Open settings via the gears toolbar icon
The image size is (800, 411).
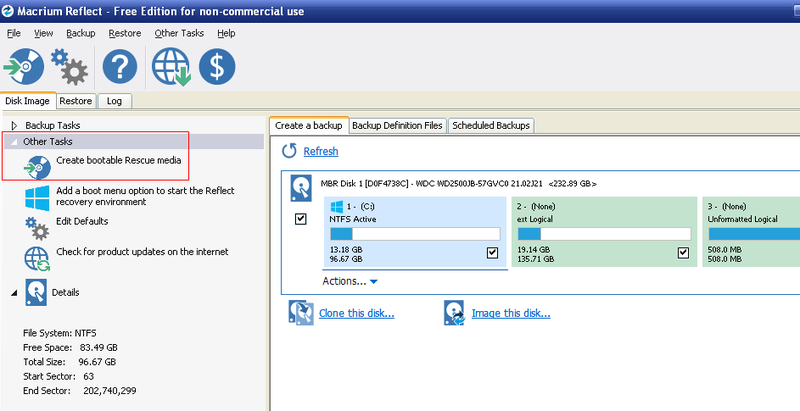70,67
